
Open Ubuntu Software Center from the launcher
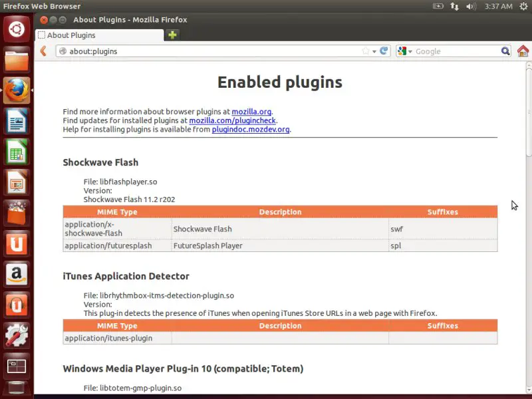[x=16, y=213]
